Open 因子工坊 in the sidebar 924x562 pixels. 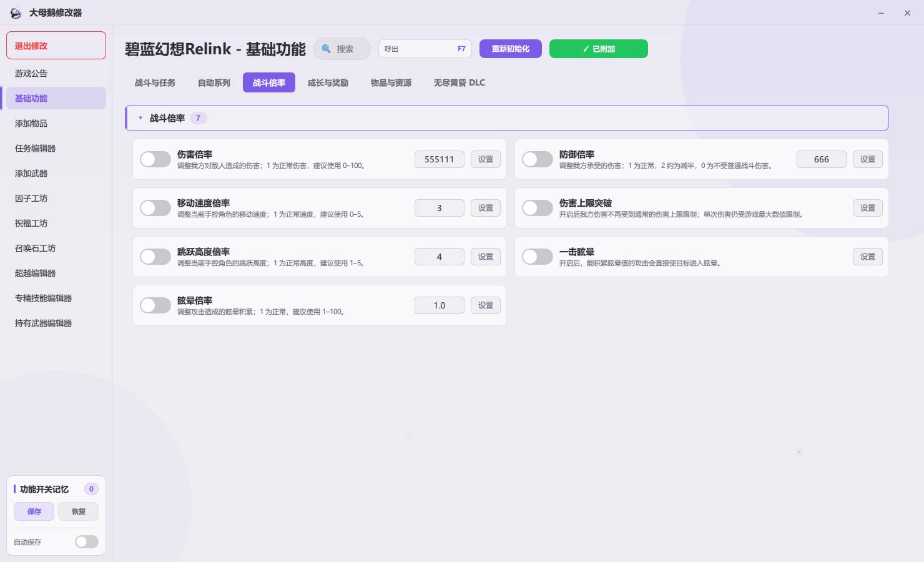pyautogui.click(x=56, y=198)
